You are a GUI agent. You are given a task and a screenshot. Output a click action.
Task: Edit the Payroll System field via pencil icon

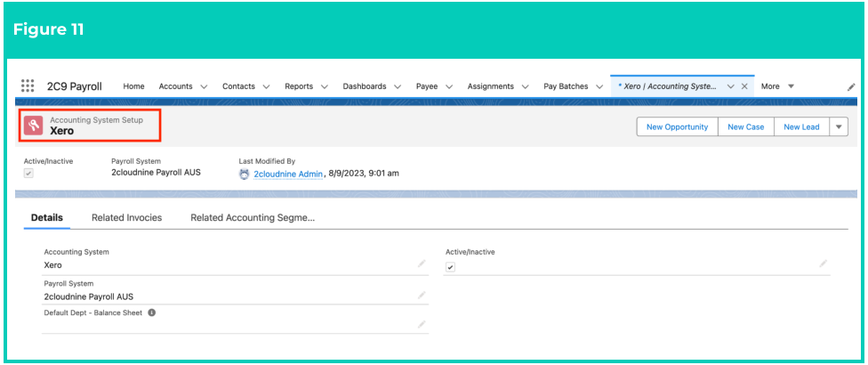pos(422,296)
